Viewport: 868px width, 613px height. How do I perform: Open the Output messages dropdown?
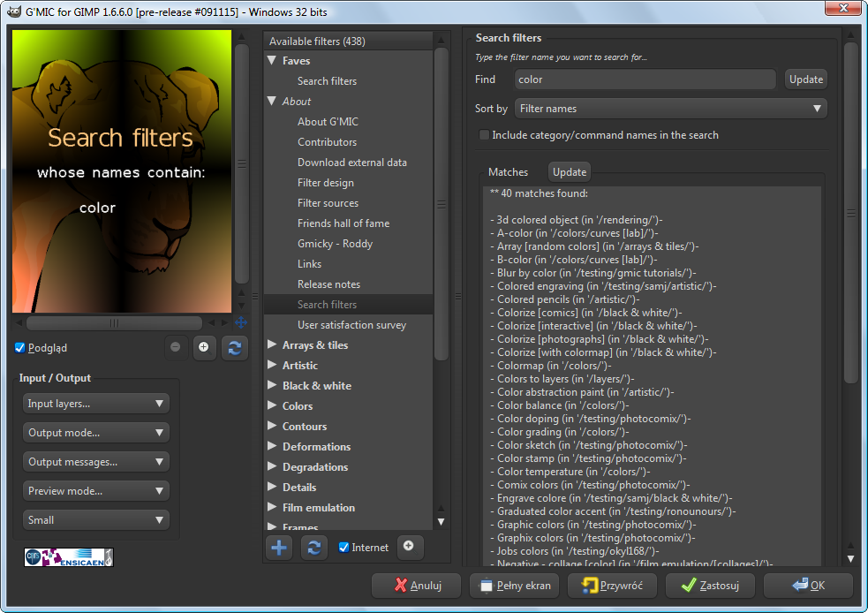(x=95, y=462)
